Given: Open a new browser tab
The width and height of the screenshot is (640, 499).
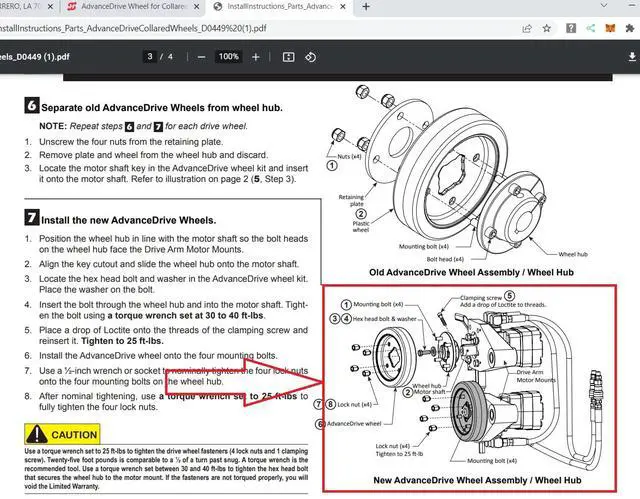Looking at the screenshot, I should (x=366, y=7).
